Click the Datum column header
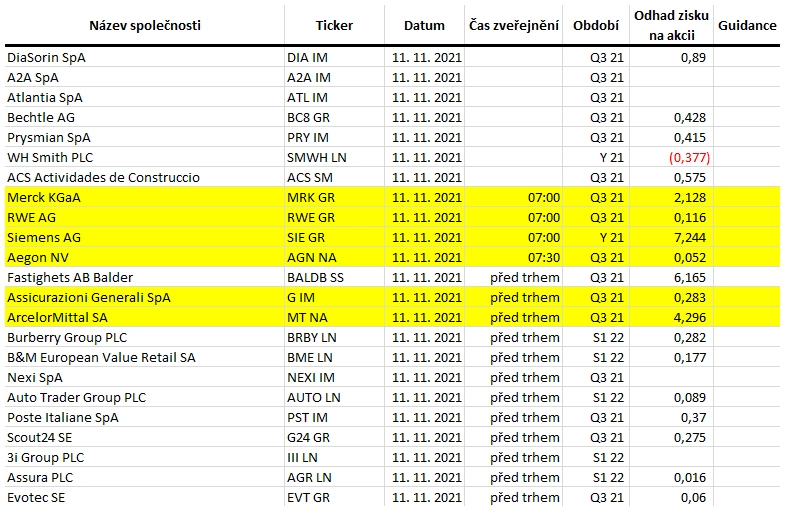Viewport: 785px width, 512px height. pos(424,26)
